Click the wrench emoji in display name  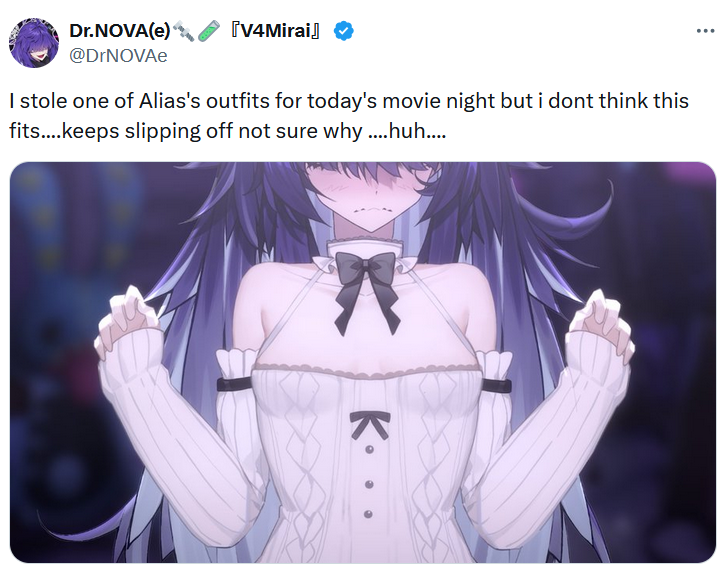coord(184,31)
